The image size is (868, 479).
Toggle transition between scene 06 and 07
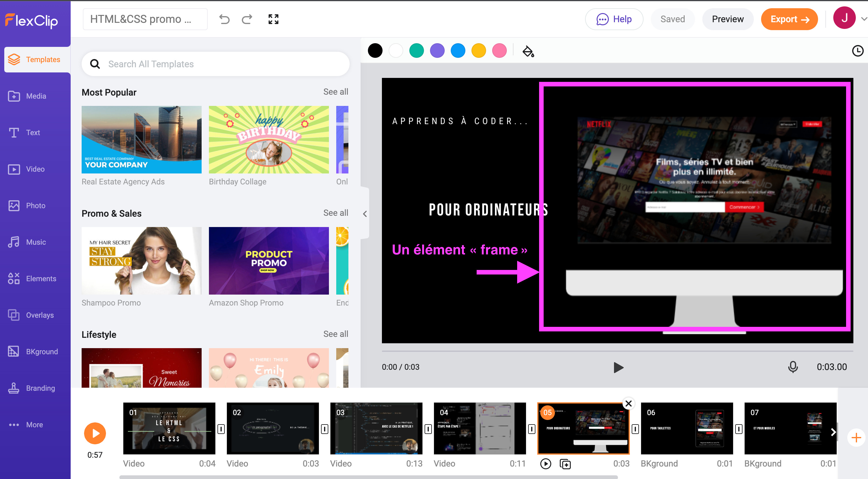coord(739,429)
